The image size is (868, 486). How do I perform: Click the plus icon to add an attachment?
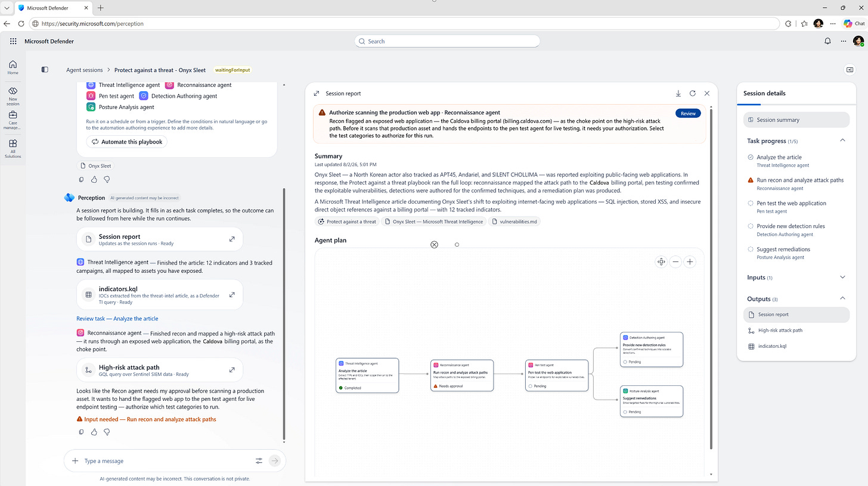75,461
